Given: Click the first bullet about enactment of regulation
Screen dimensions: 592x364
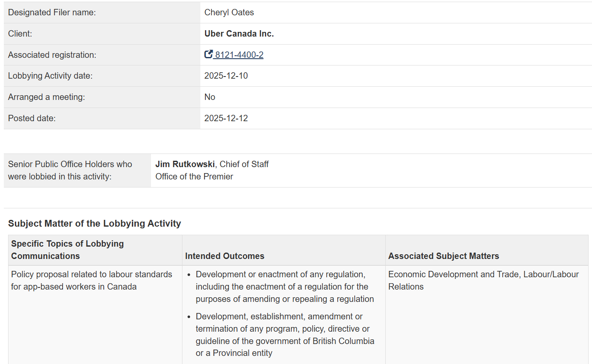Looking at the screenshot, I should (x=285, y=287).
